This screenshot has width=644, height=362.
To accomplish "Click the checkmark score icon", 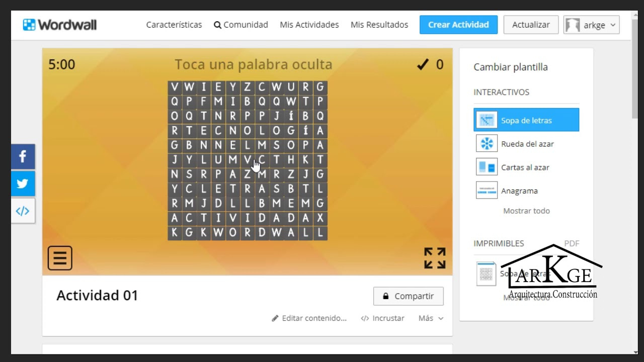I will [423, 64].
